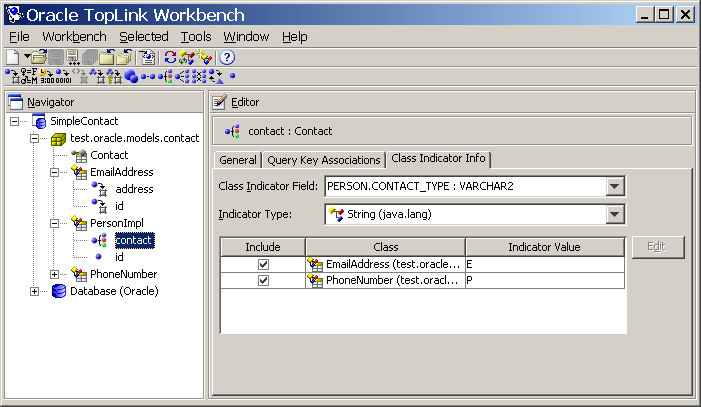
Task: Open the Class Indicator Field dropdown
Action: pos(615,186)
